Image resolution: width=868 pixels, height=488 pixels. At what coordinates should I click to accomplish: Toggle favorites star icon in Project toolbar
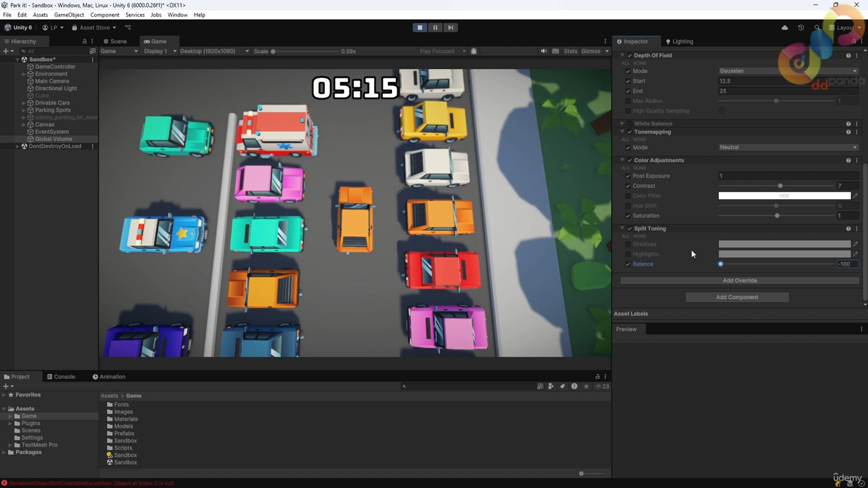click(x=586, y=386)
